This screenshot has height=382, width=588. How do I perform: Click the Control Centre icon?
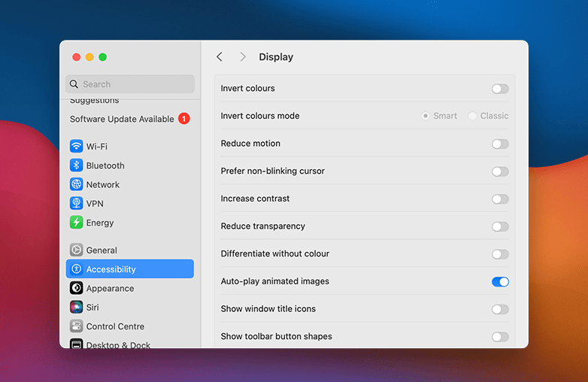(76, 326)
